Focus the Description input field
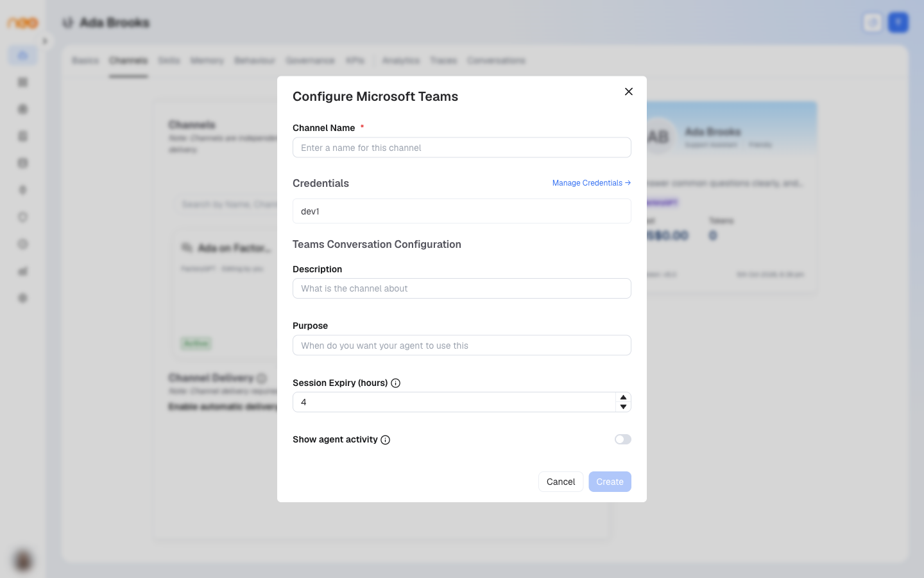 click(x=462, y=288)
